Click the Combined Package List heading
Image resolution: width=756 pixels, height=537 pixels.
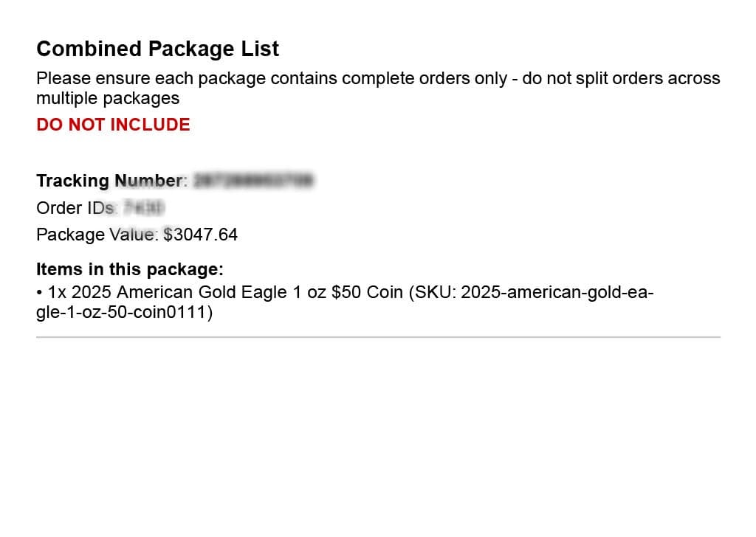(157, 49)
